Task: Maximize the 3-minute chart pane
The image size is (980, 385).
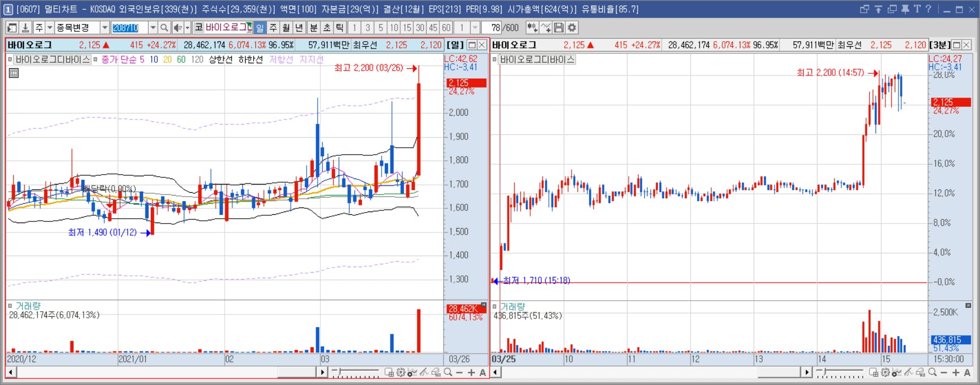Action: [x=956, y=45]
